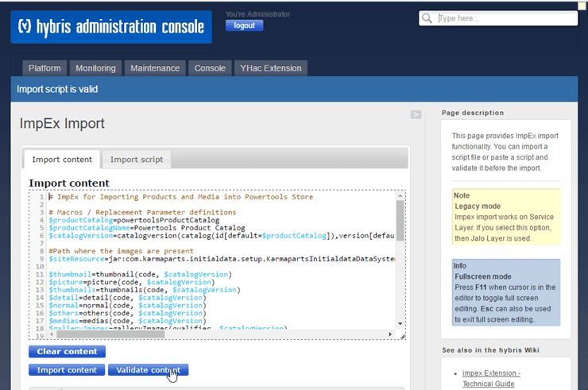The width and height of the screenshot is (588, 390).
Task: Click the line 1 ImpEx comment
Action: [181, 197]
